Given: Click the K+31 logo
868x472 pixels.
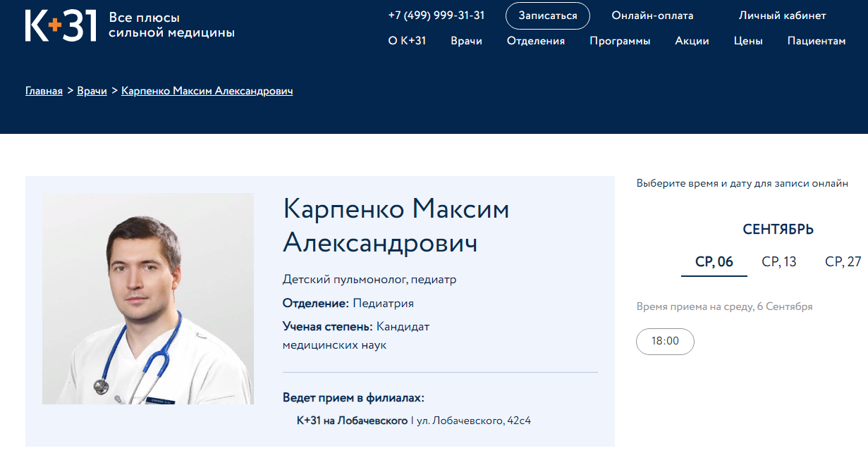Looking at the screenshot, I should (61, 26).
